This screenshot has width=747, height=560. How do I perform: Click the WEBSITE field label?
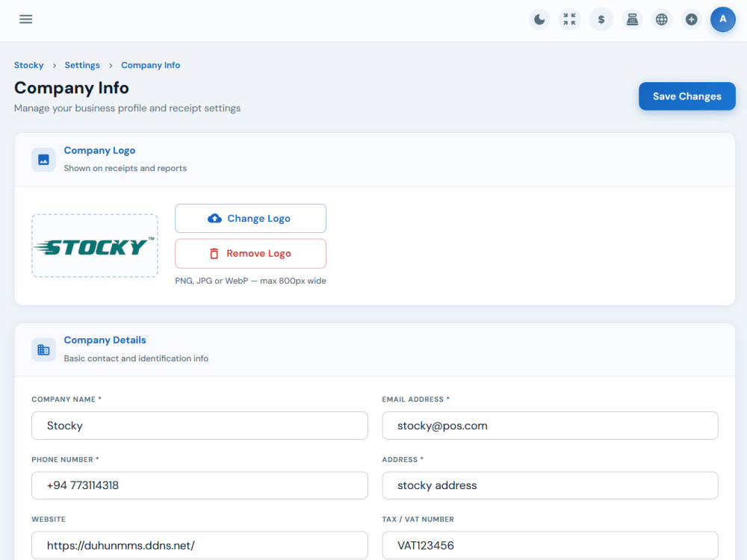[49, 519]
